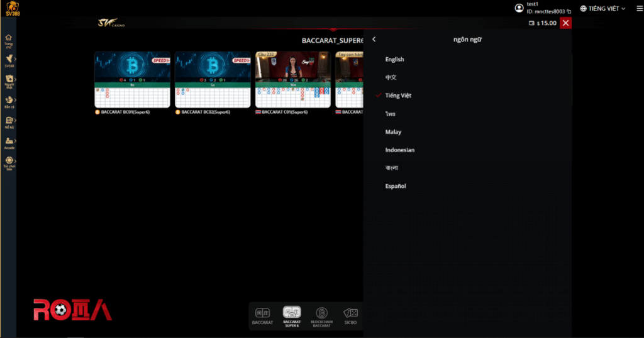This screenshot has height=338, width=644.
Task: Click the ngôn ngữ panel title
Action: tap(467, 40)
